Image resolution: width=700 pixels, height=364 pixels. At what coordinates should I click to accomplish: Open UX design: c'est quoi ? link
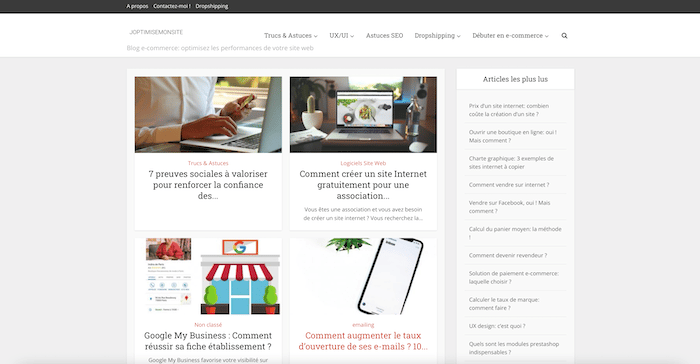click(497, 326)
